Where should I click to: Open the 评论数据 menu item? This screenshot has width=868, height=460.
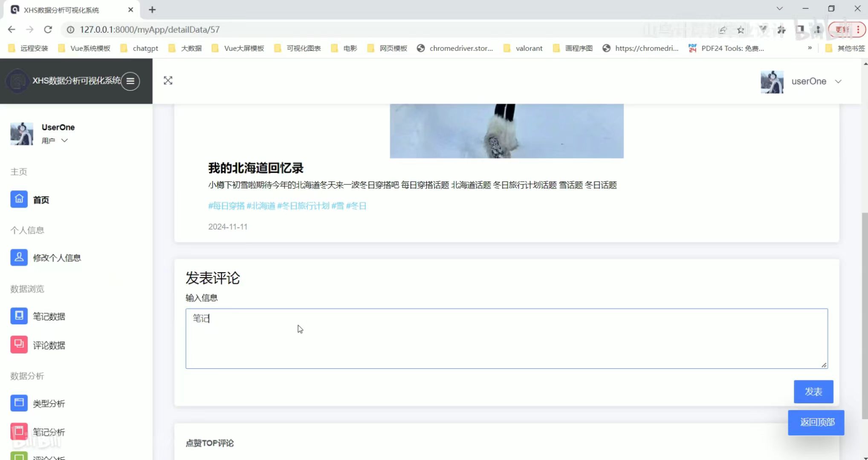[x=49, y=345]
